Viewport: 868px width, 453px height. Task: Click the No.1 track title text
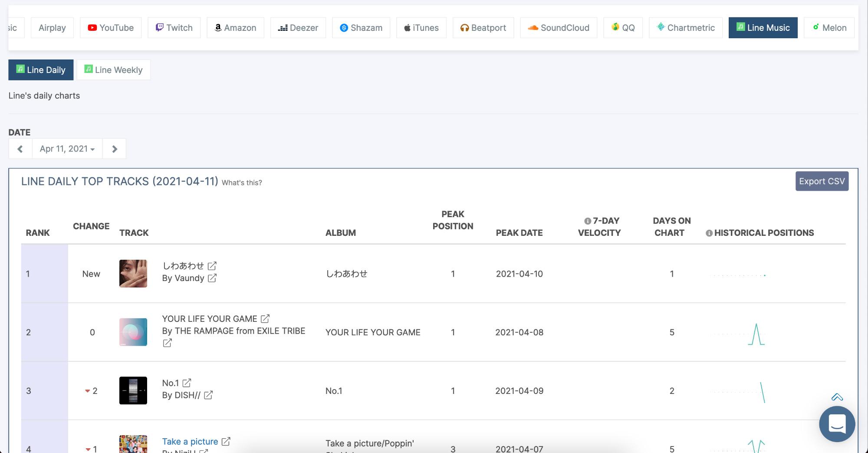171,383
